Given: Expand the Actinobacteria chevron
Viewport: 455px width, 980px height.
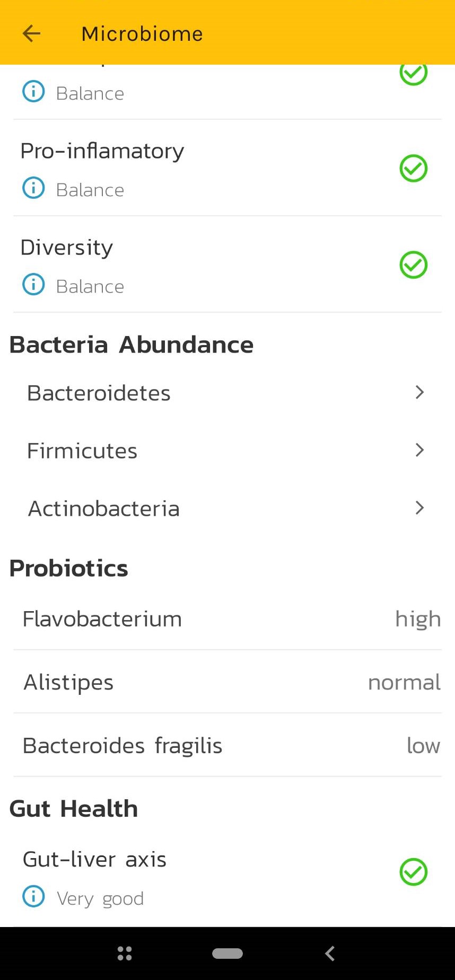Looking at the screenshot, I should coord(419,508).
